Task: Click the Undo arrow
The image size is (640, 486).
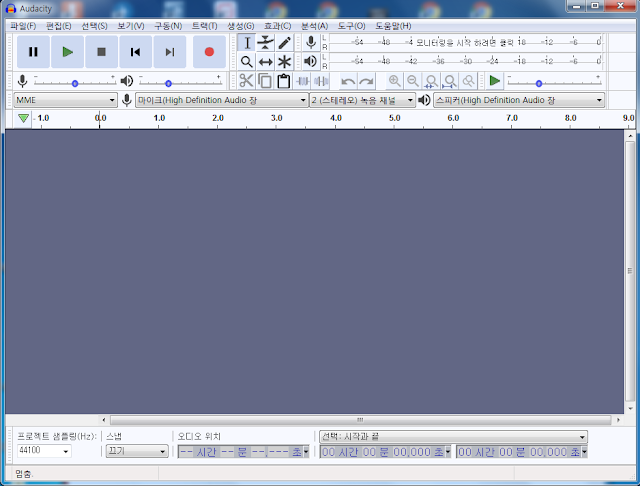Action: [x=348, y=81]
